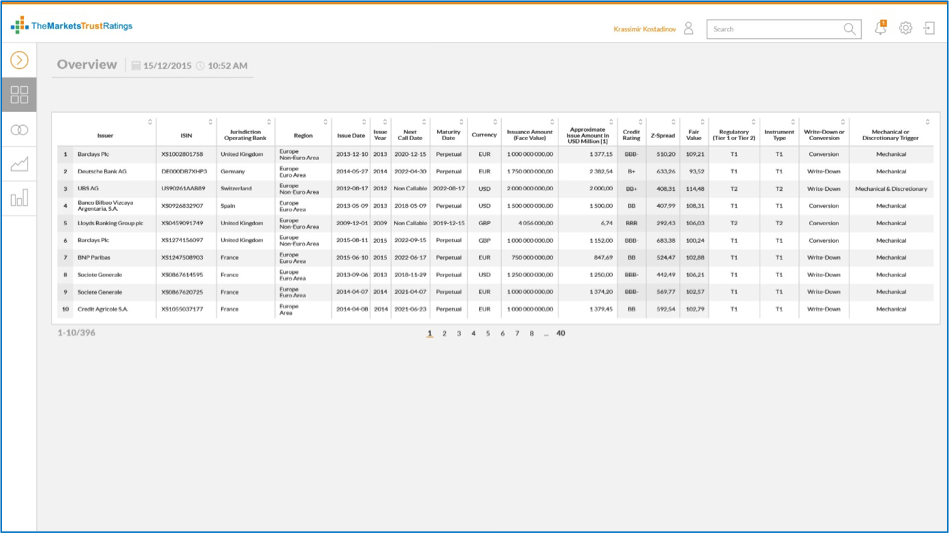949x533 pixels.
Task: Sort table by ISIN column arrows
Action: tap(211, 122)
